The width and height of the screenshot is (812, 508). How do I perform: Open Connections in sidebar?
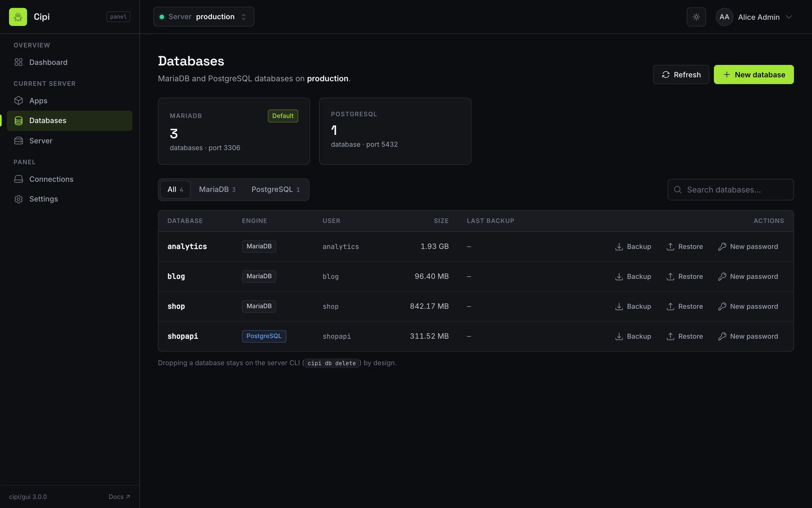[x=69, y=179]
